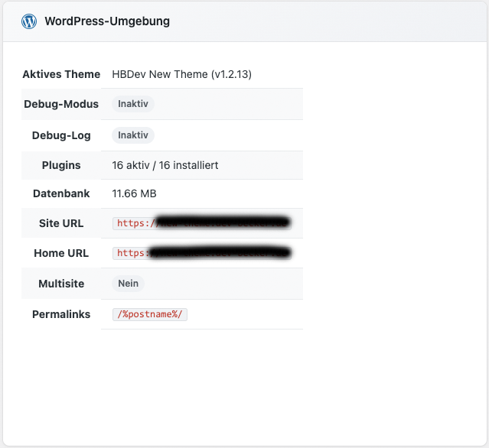
Task: Click the Debug-Modus Inaktiv badge
Action: point(133,104)
